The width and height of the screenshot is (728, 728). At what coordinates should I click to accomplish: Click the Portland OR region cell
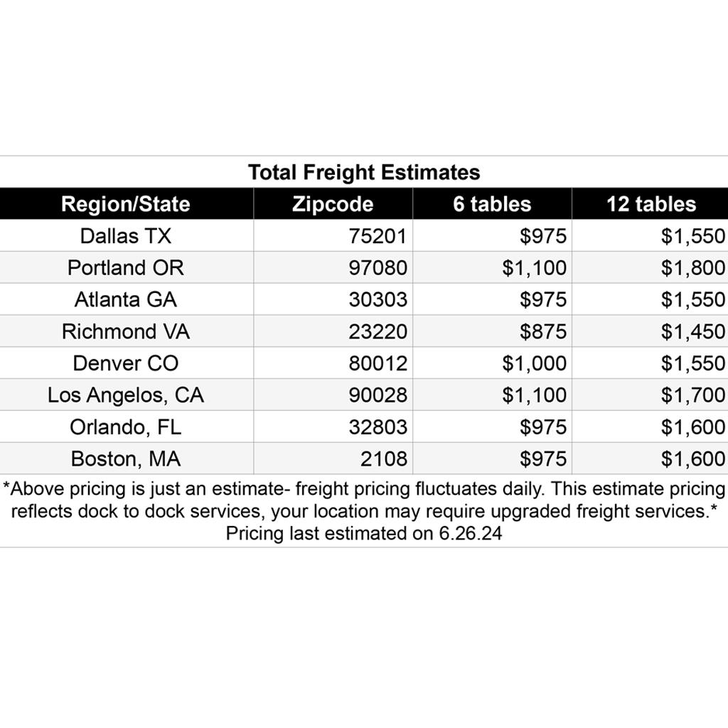126,268
